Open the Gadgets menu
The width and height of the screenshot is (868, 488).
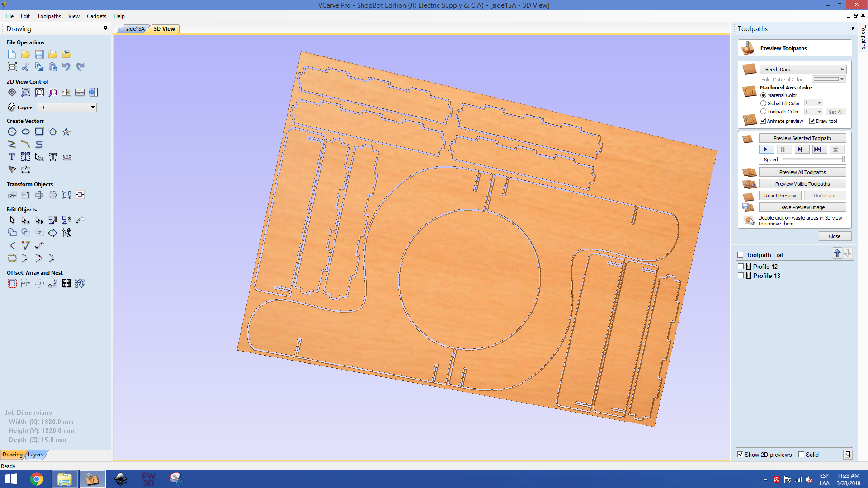(96, 16)
